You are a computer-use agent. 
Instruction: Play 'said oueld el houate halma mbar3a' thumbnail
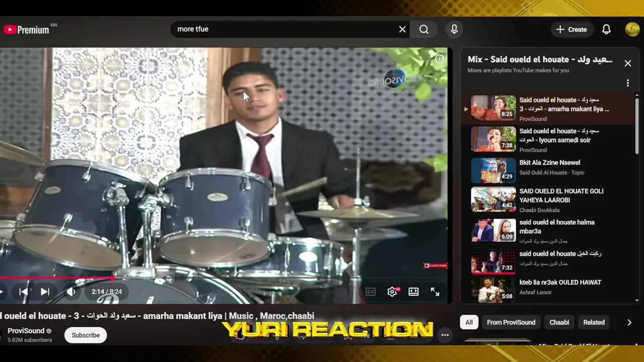[493, 231]
